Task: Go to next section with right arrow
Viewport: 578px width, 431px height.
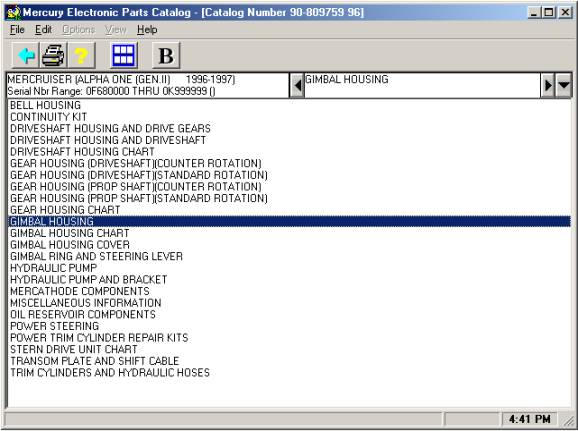Action: coord(548,86)
